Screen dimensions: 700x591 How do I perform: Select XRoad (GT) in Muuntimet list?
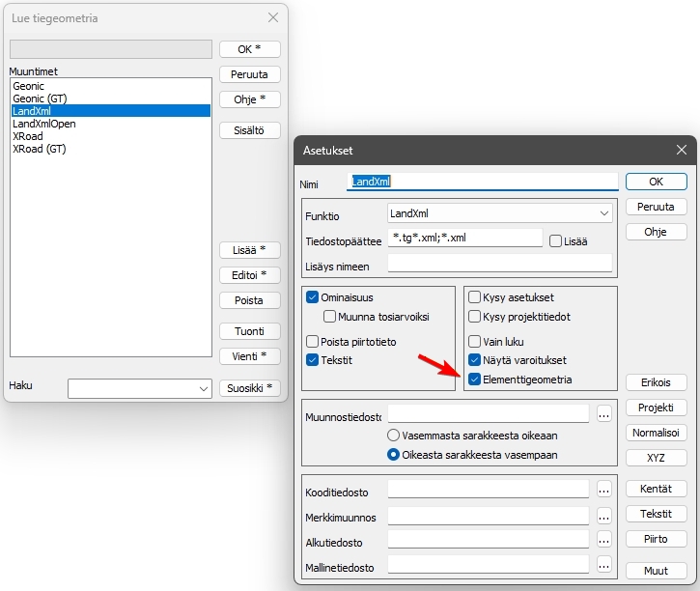[40, 149]
